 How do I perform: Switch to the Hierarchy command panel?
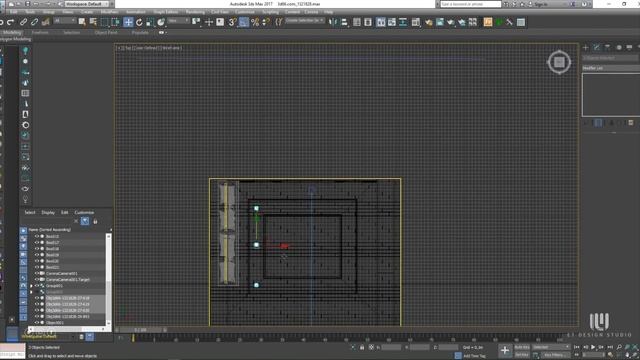click(x=607, y=47)
